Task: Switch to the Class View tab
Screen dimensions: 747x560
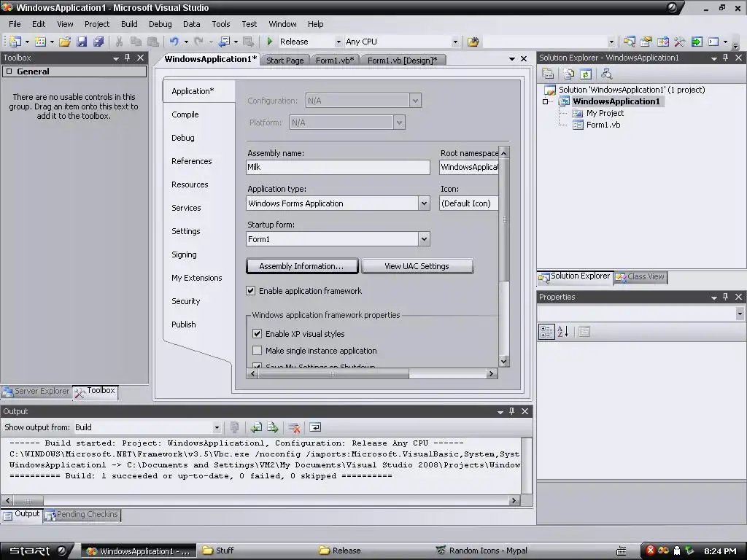Action: [x=640, y=276]
